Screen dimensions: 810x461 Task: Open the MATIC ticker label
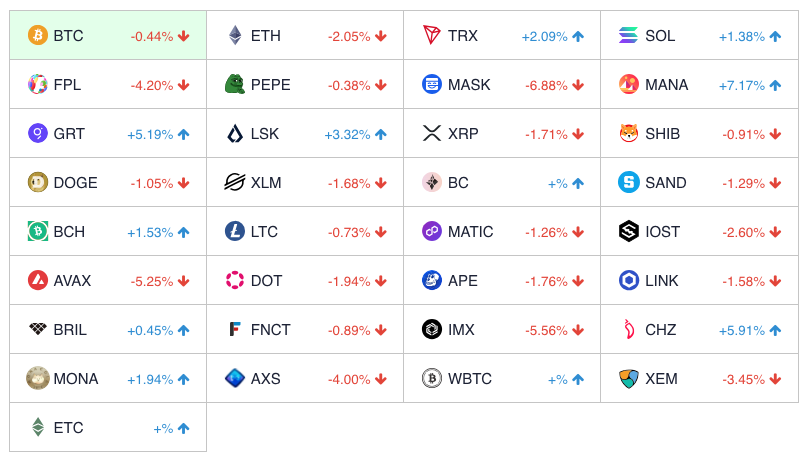471,232
